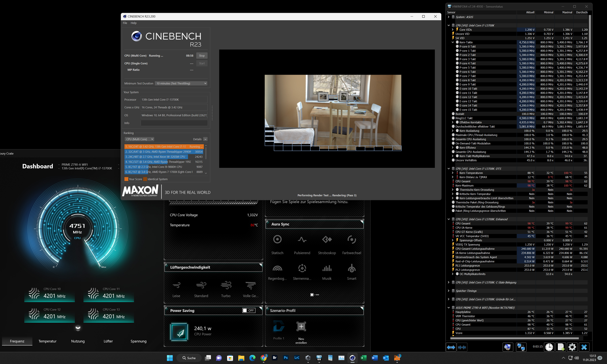Choose Stroboskop Aura Sync effect
This screenshot has height=364, width=607.
point(327,239)
